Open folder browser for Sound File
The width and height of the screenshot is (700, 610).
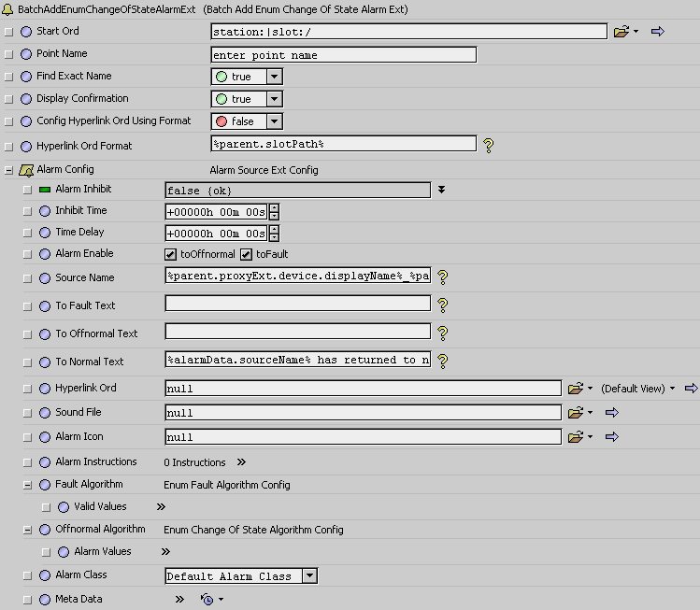pyautogui.click(x=575, y=412)
